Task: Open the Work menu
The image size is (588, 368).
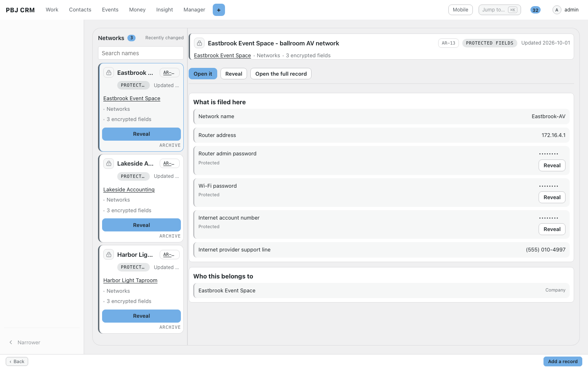Action: coord(52,10)
